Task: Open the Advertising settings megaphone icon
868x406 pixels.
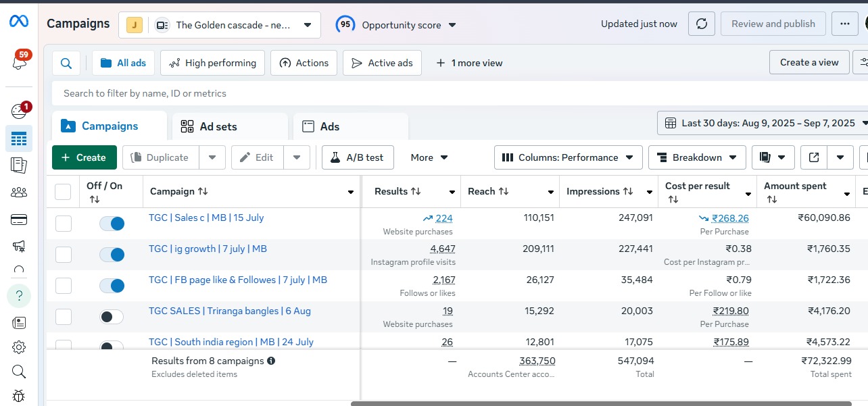Action: pos(19,247)
